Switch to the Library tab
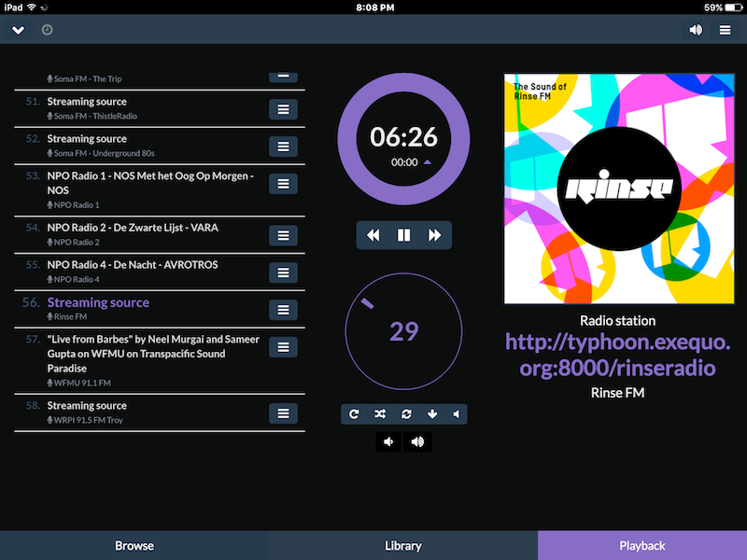 click(x=403, y=545)
